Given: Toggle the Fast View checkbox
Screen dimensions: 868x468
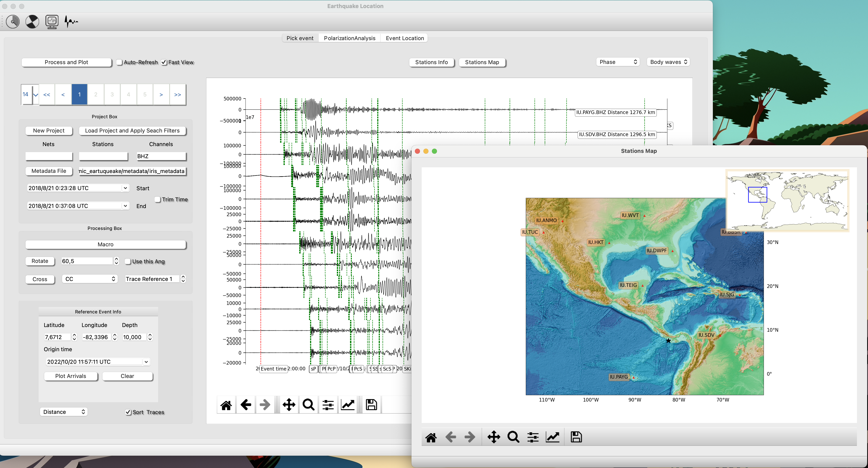Looking at the screenshot, I should coord(164,62).
